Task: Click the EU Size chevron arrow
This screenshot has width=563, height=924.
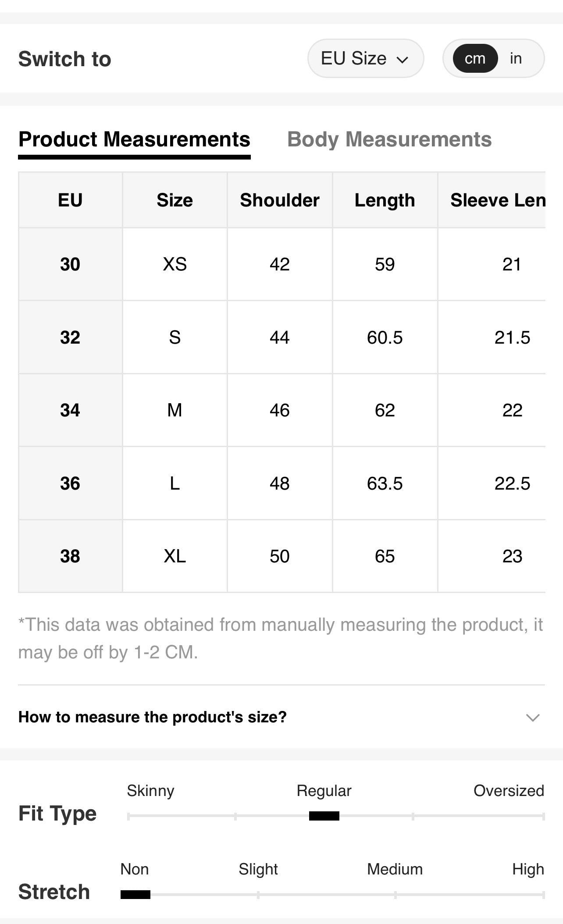Action: click(402, 60)
